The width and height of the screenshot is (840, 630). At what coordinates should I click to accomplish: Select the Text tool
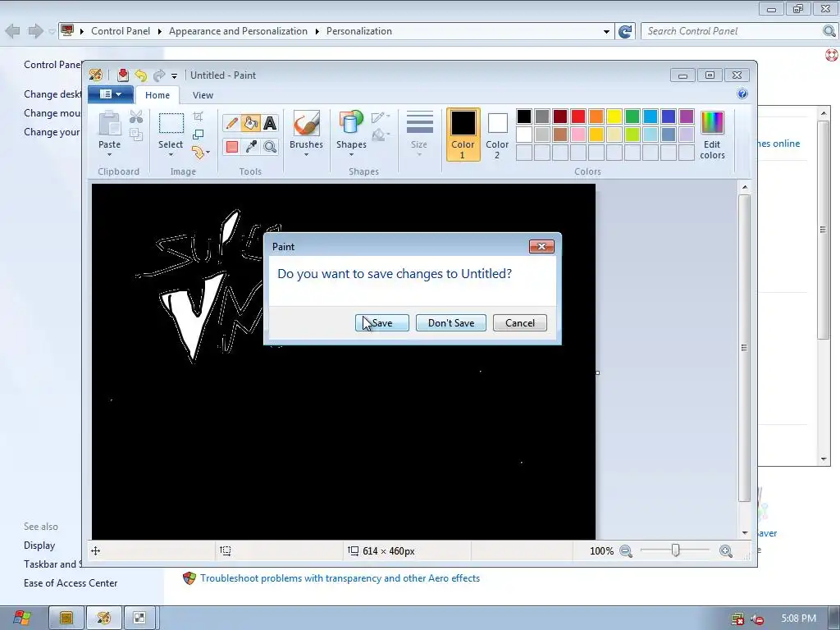point(270,123)
